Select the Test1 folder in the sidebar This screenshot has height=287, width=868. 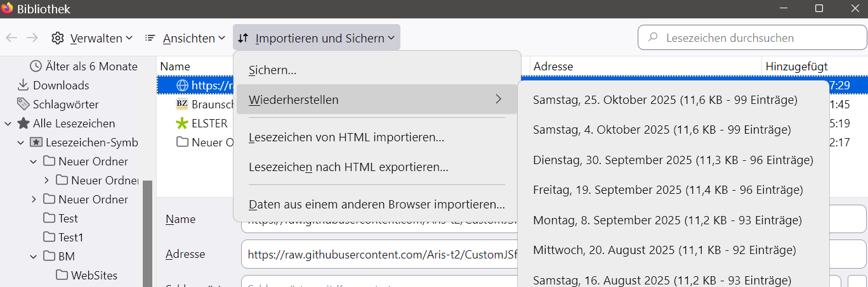point(70,238)
